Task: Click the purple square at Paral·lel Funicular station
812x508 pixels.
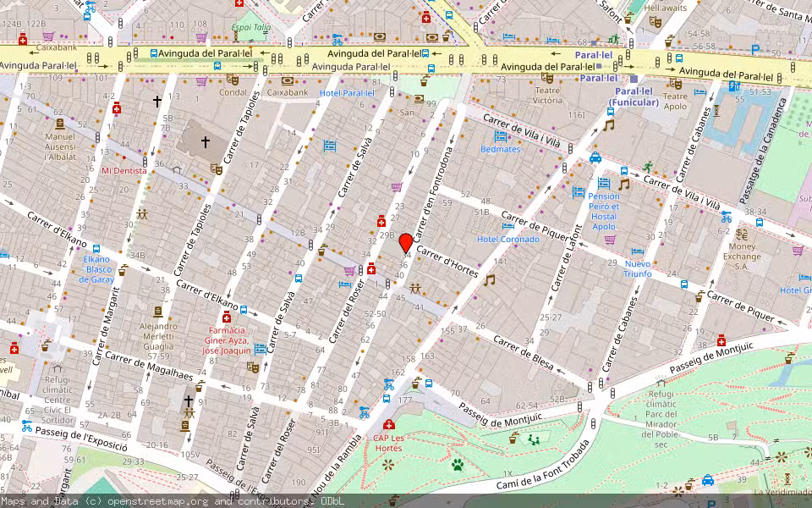Action: (634, 79)
